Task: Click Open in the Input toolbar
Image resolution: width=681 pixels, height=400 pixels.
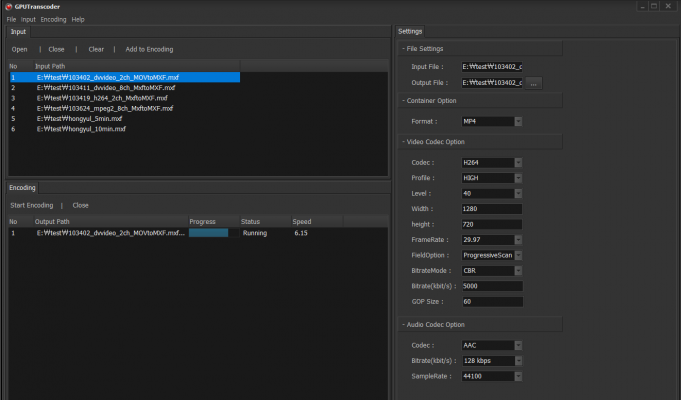Action: coord(20,49)
